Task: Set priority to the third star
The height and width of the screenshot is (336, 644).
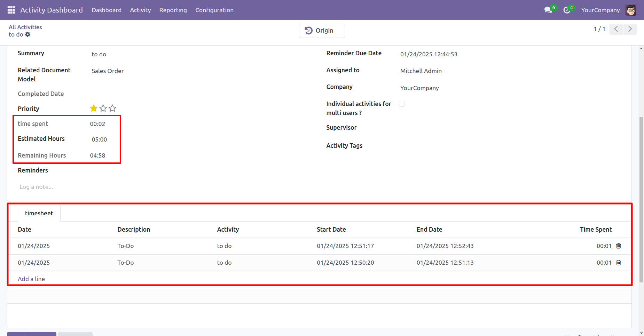Action: [x=112, y=108]
